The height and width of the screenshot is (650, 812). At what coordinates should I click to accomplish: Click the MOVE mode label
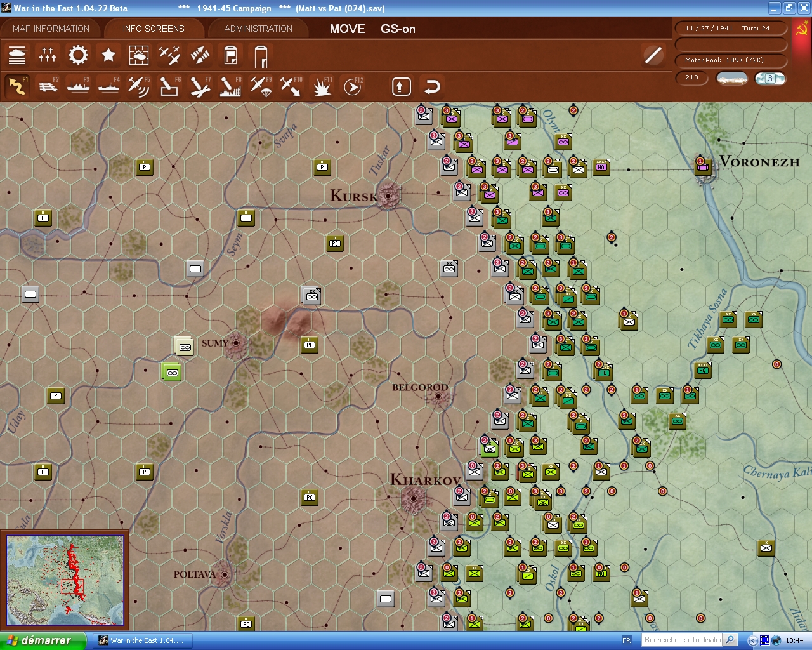pyautogui.click(x=347, y=29)
